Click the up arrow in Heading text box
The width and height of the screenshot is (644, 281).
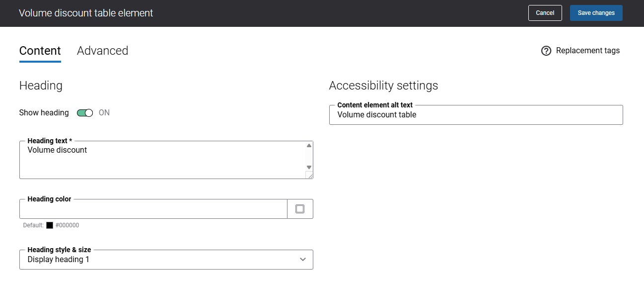[309, 146]
